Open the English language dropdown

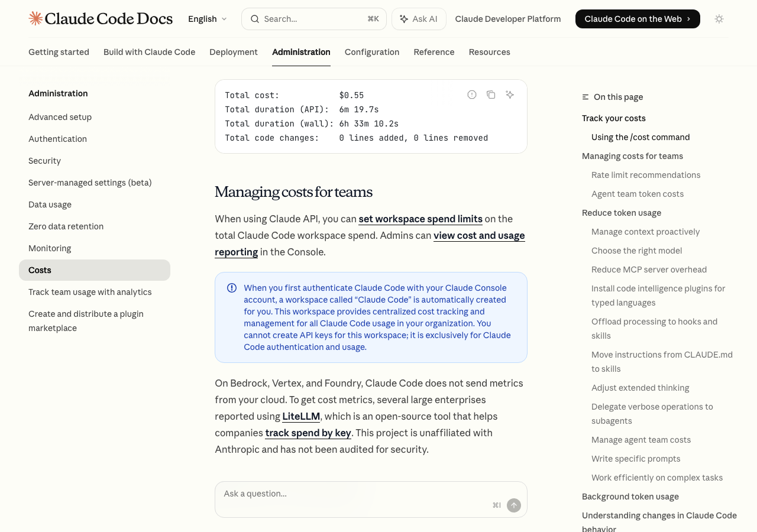click(x=207, y=19)
